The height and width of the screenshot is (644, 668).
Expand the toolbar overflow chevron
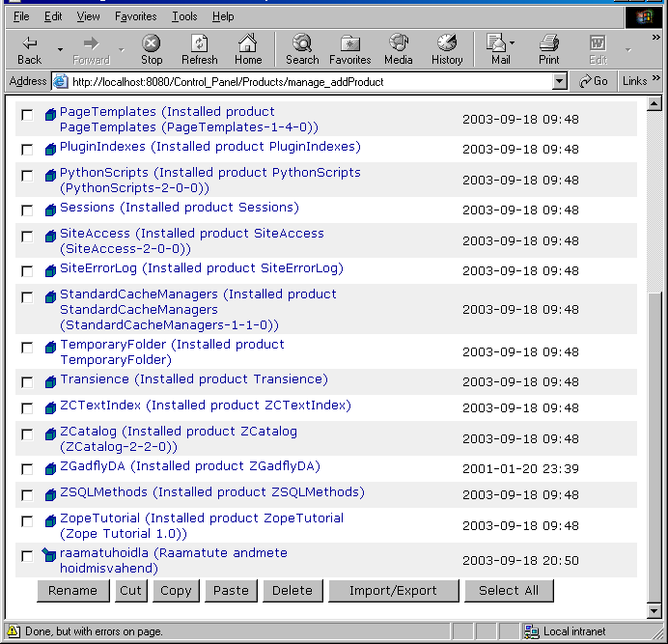[655, 38]
